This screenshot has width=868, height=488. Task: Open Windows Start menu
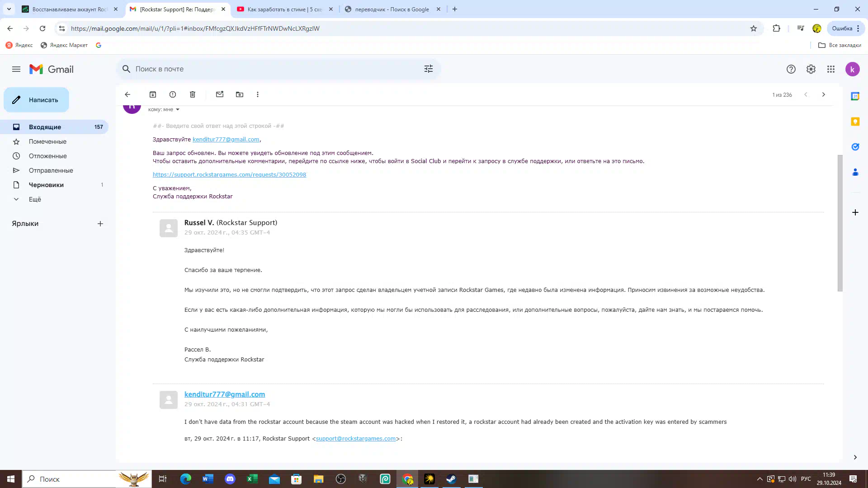(11, 479)
